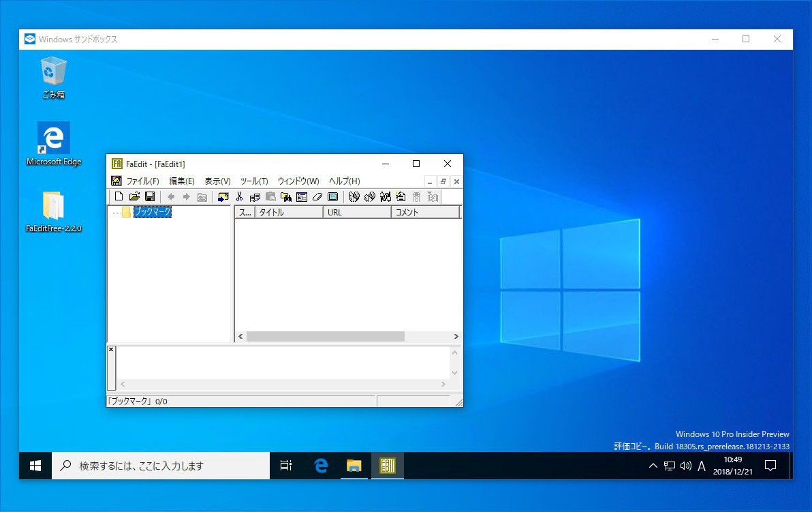Viewport: 812px width, 512px height.
Task: Select the ブックマーク root tree folder
Action: click(x=152, y=212)
